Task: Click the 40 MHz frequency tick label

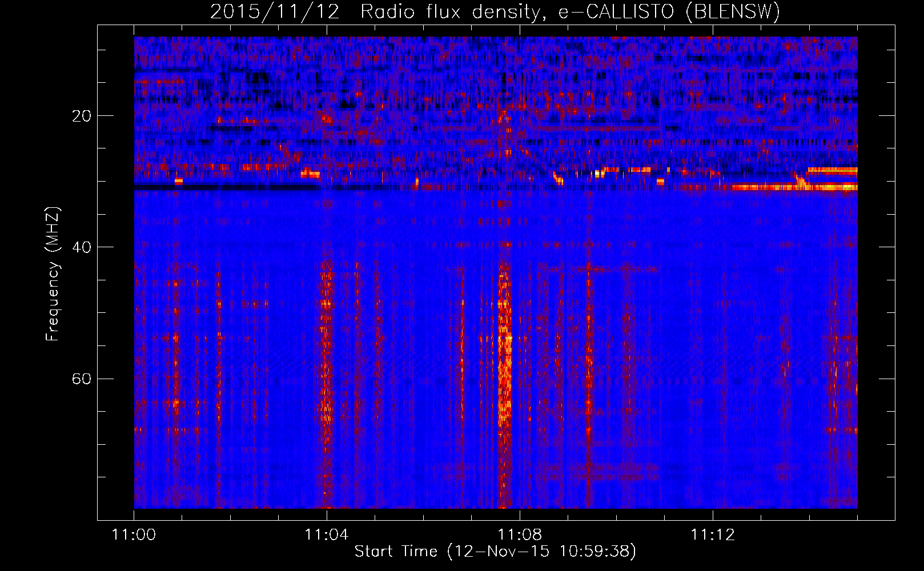Action: coord(82,247)
